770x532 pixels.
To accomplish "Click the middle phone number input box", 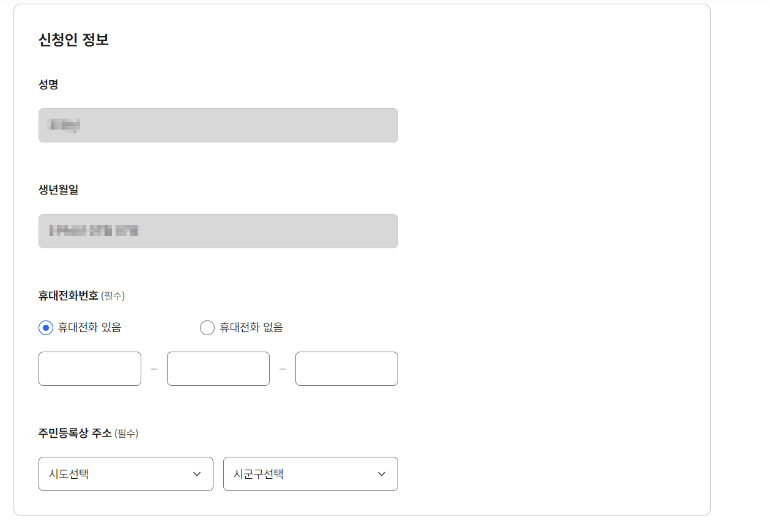I will point(218,369).
